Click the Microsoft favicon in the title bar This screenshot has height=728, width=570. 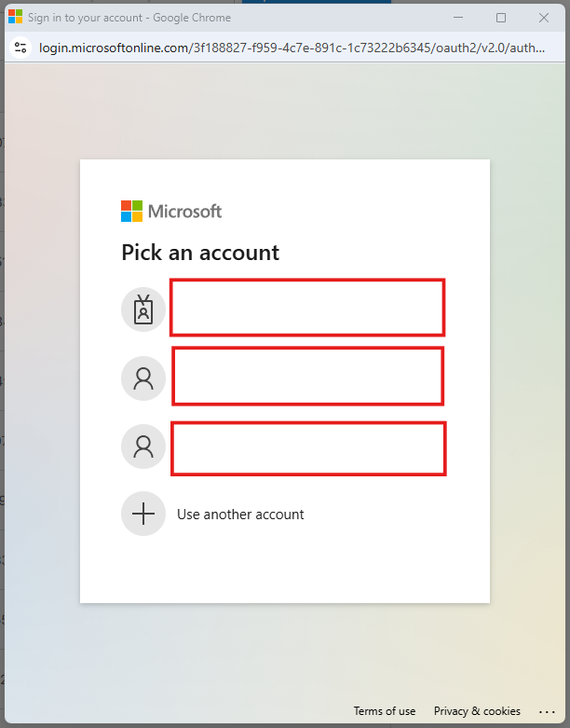point(15,17)
